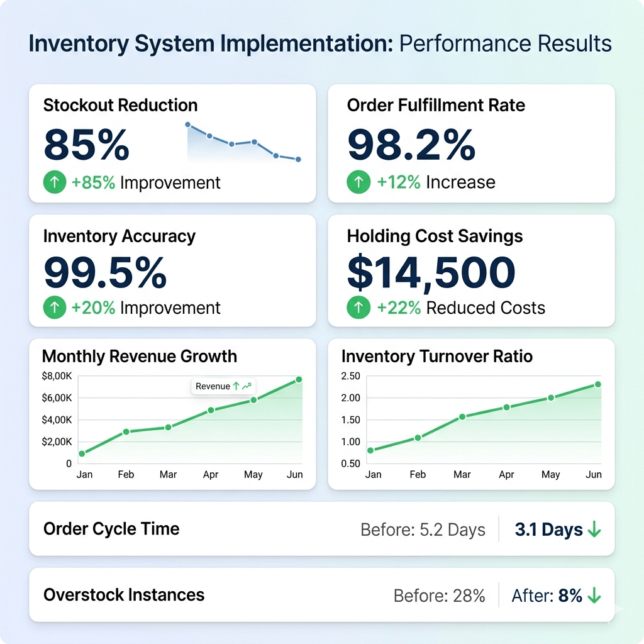Click the Inventory Turnover Ratio chart title

[x=436, y=357]
